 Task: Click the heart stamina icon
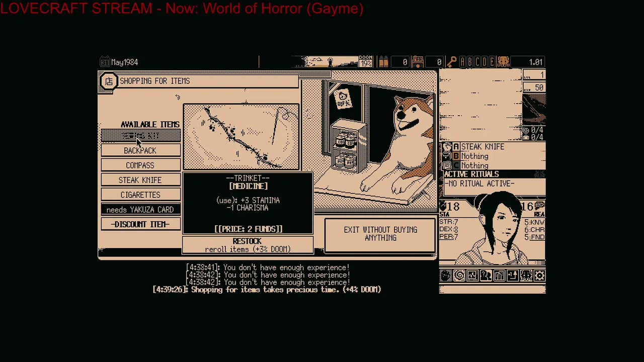tap(443, 207)
